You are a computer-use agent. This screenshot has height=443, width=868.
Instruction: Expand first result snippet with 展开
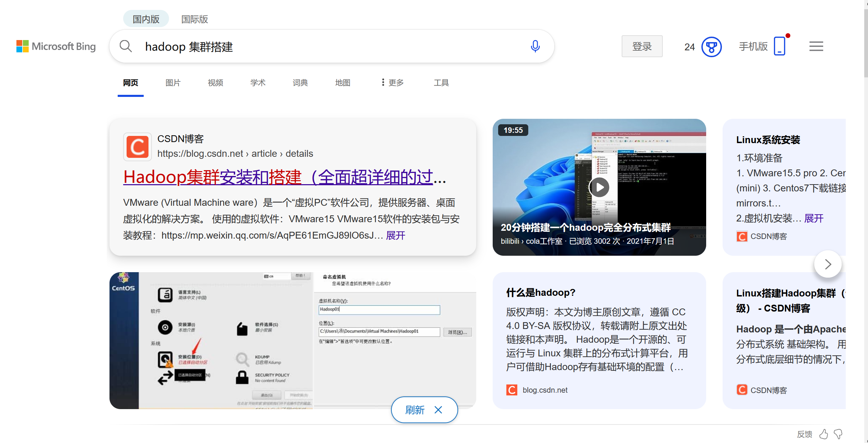click(x=396, y=235)
